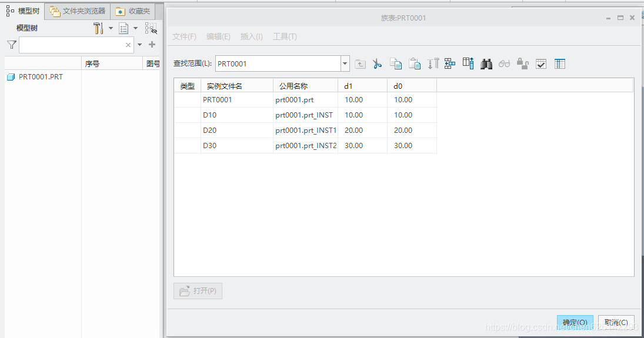Click the tree display list-document icon
This screenshot has width=644, height=338.
pos(124,28)
